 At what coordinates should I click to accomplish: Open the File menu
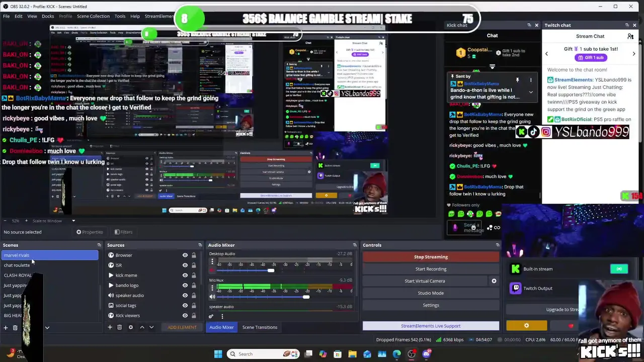click(x=6, y=16)
